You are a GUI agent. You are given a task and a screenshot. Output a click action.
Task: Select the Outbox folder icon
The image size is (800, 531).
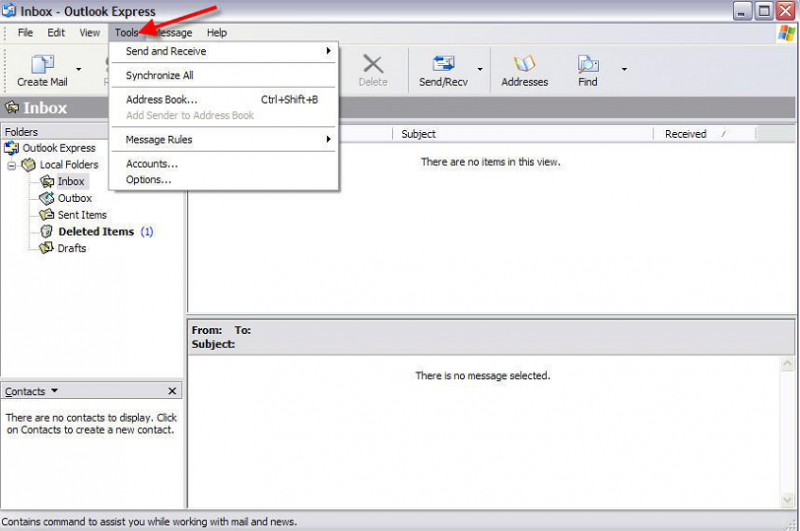coord(47,198)
